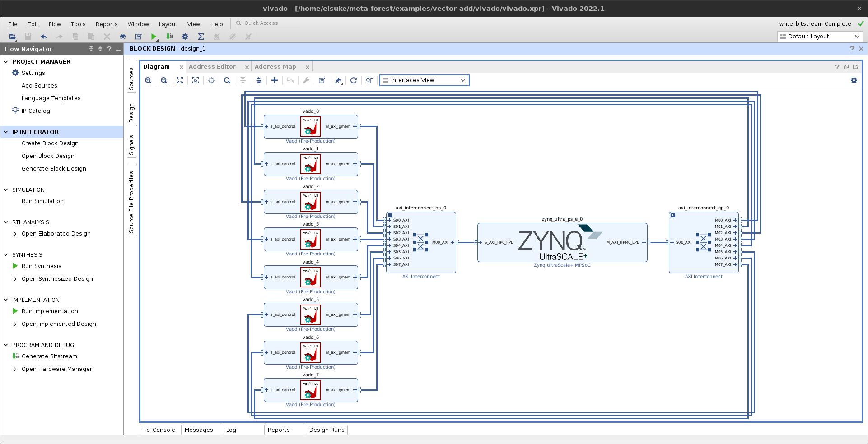Open the Layout menu
The image size is (868, 444).
168,24
